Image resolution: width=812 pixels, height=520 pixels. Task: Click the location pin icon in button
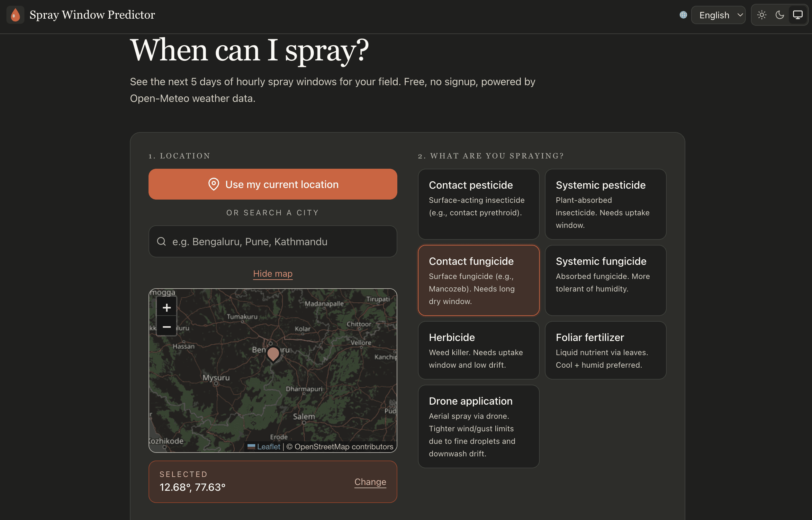214,184
